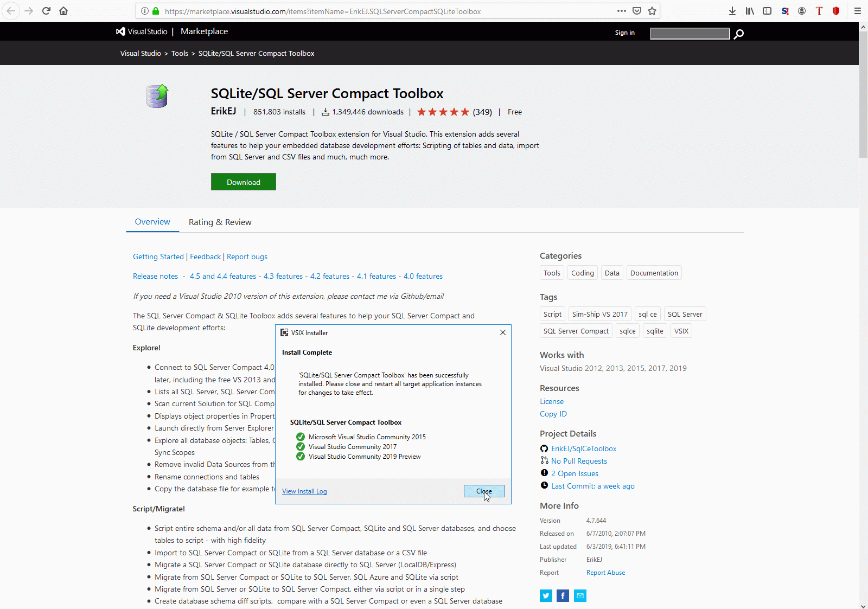Click the blue S extension icon
The height and width of the screenshot is (609, 868).
coord(784,11)
